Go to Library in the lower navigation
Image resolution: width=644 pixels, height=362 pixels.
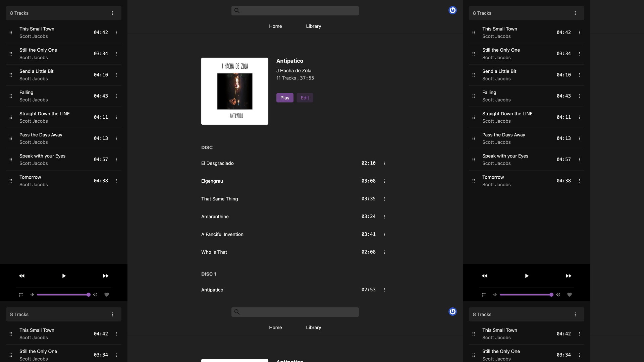[314, 327]
